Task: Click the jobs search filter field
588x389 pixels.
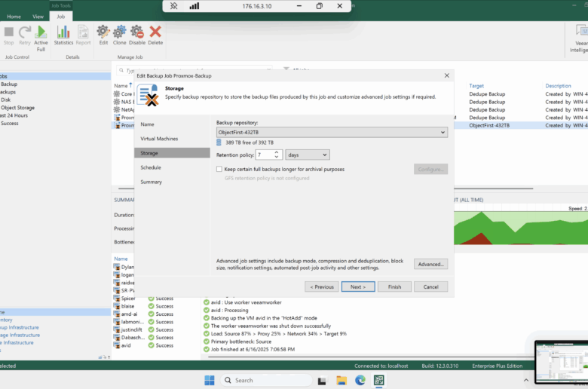Action: click(x=194, y=70)
